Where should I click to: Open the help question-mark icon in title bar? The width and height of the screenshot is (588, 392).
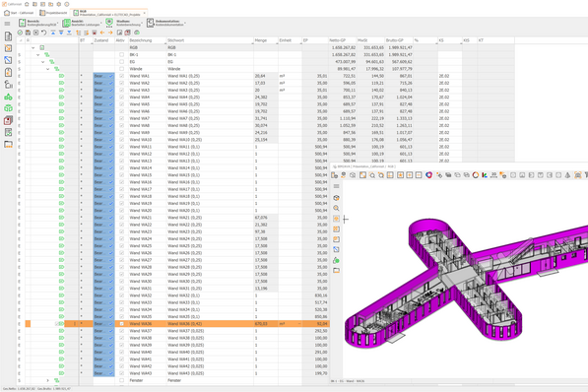click(67, 4)
